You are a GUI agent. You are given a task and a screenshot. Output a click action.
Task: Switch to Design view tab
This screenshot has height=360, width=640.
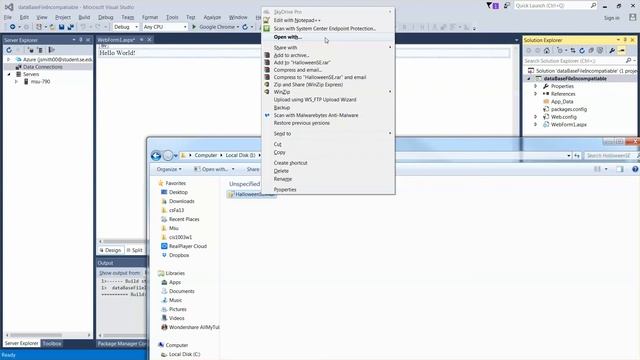(111, 250)
